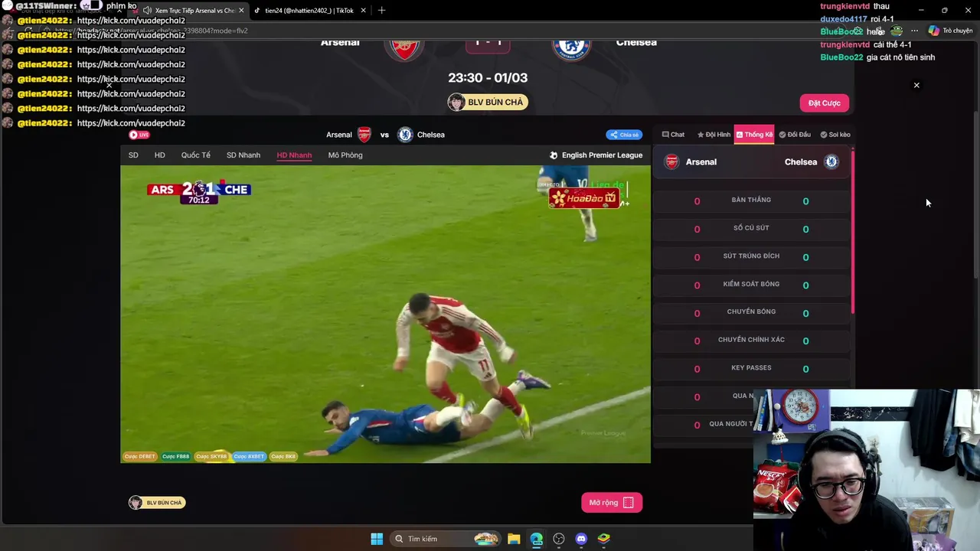Viewport: 980px width, 551px height.
Task: Click the CHUYỀN CHÍNH XÁC stat row
Action: [x=751, y=341]
